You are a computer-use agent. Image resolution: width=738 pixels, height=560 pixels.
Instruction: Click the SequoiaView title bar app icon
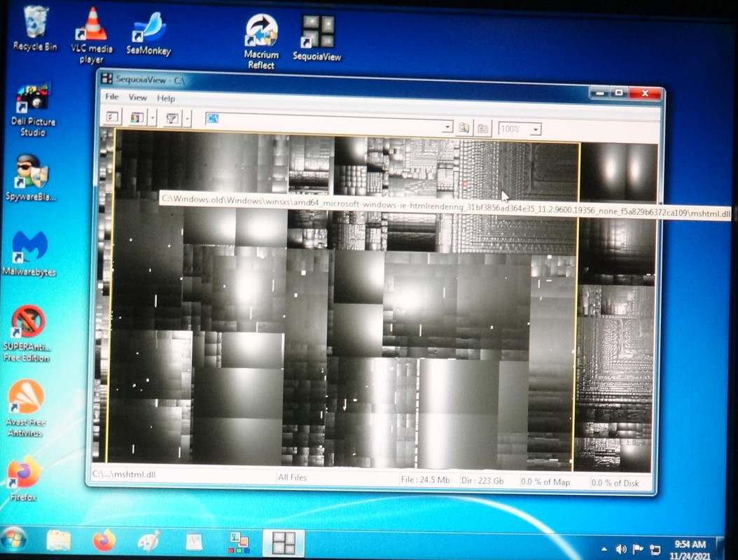[x=107, y=78]
